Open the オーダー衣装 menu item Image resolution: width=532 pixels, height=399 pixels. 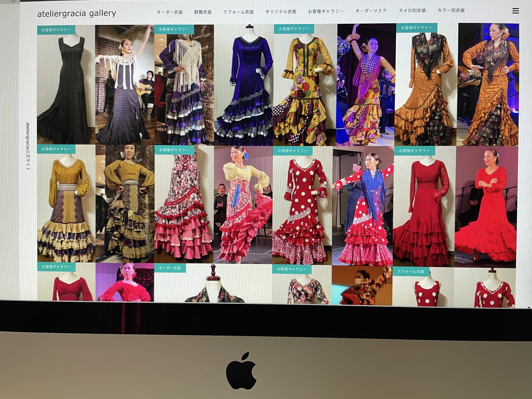point(170,12)
